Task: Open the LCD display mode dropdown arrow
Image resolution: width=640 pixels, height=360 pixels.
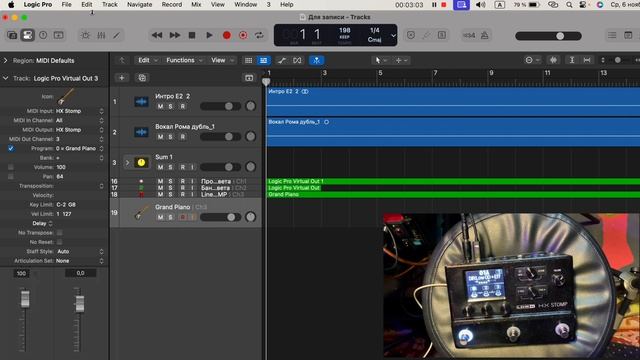Action: tap(393, 36)
